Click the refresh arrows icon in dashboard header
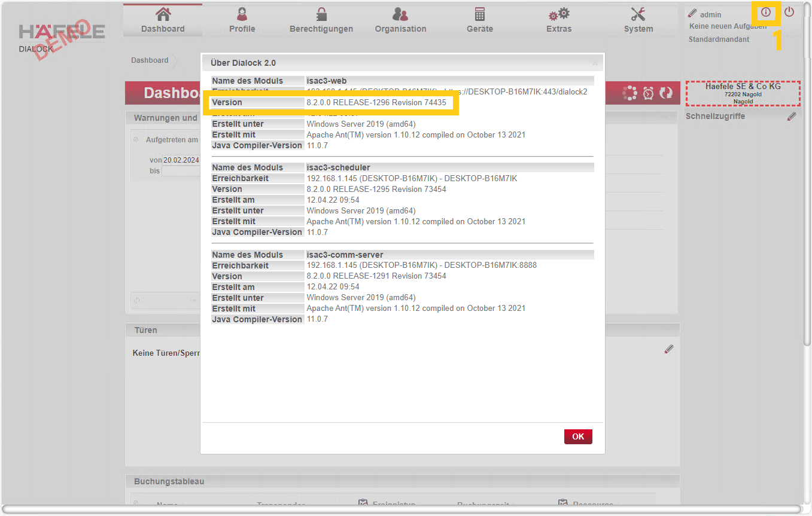 click(x=665, y=93)
